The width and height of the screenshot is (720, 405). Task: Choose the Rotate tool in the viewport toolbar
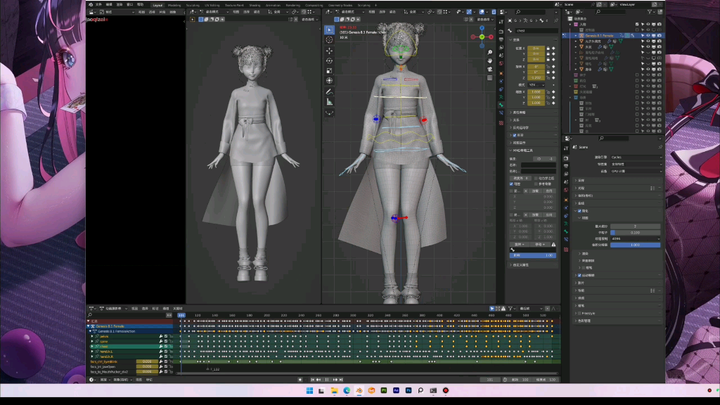coord(330,62)
